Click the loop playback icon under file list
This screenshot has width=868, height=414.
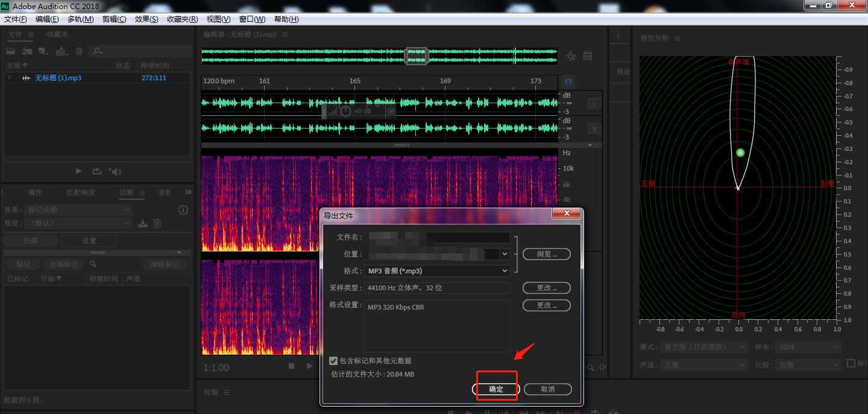[x=96, y=171]
